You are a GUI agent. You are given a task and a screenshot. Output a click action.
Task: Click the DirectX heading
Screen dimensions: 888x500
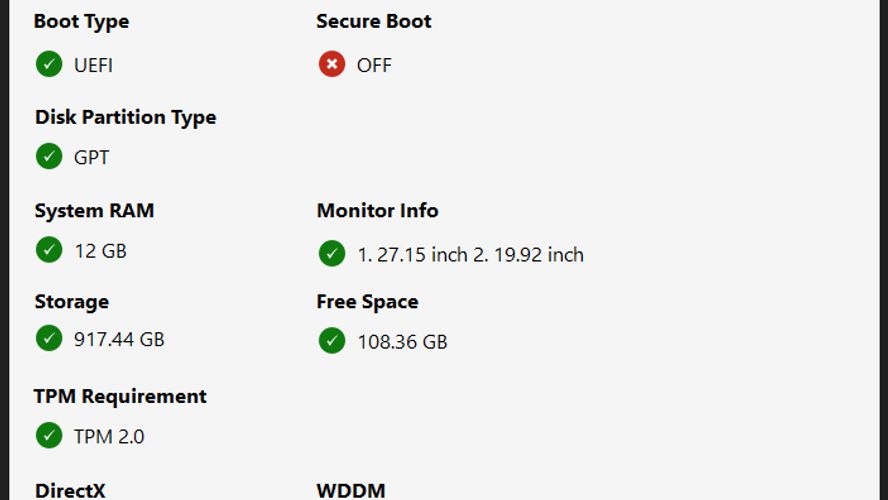tap(70, 490)
